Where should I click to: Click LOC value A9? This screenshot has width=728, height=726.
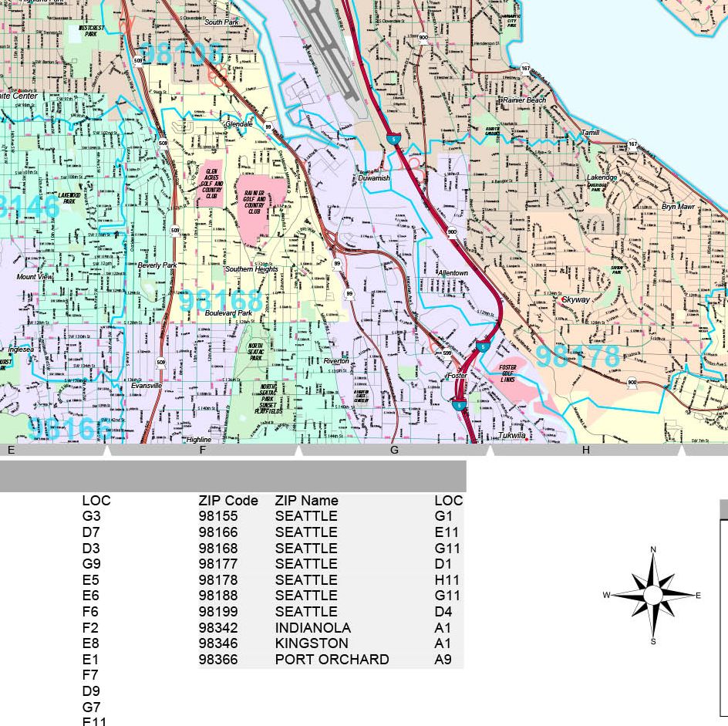click(x=443, y=660)
